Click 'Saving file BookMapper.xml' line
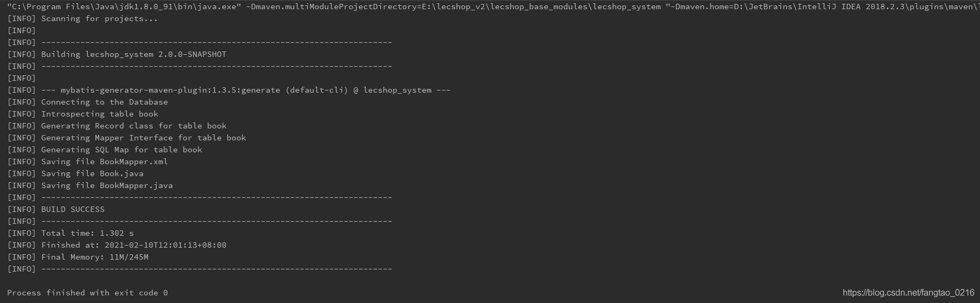The height and width of the screenshot is (303, 980). pos(104,162)
